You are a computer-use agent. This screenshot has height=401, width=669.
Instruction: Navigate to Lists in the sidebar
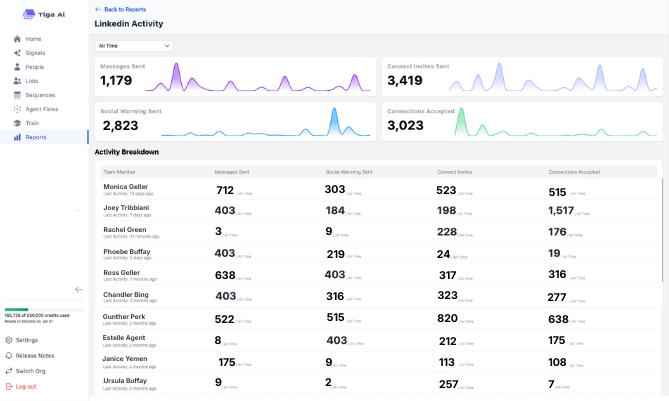click(x=33, y=81)
